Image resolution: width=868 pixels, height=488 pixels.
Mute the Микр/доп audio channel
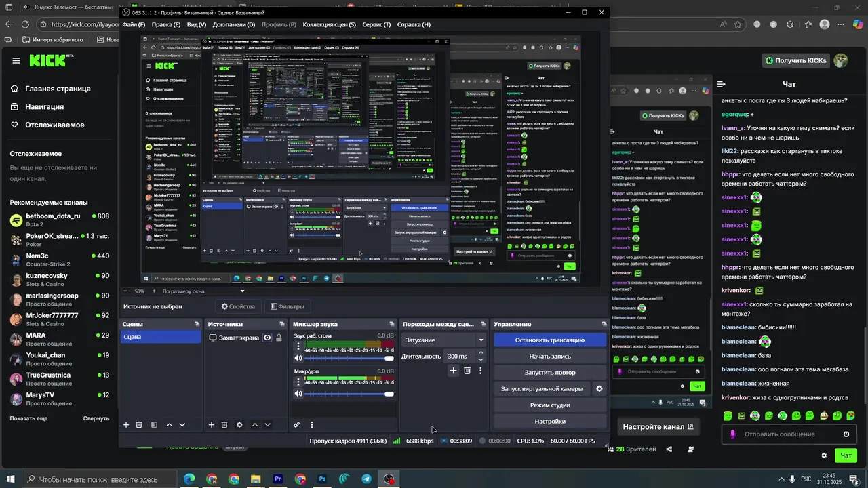[298, 394]
